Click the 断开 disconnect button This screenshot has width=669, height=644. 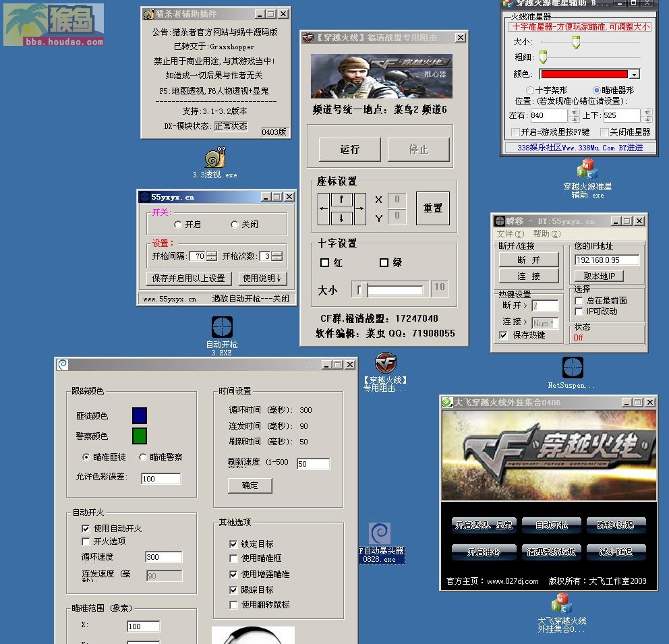529,260
